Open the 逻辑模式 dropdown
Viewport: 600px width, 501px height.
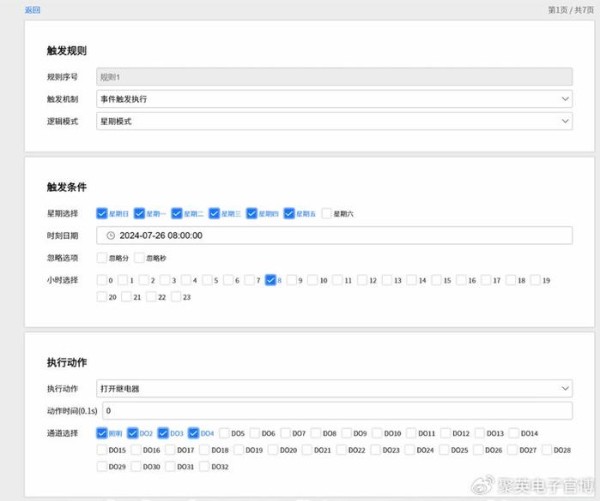[334, 121]
